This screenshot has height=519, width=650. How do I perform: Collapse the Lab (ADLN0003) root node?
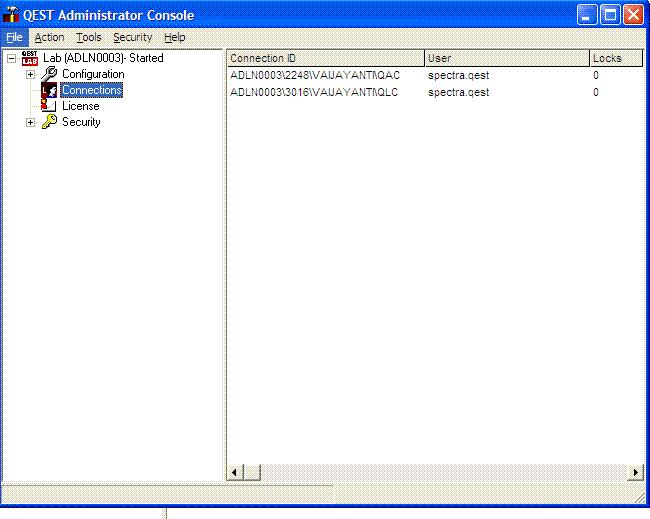[11, 58]
